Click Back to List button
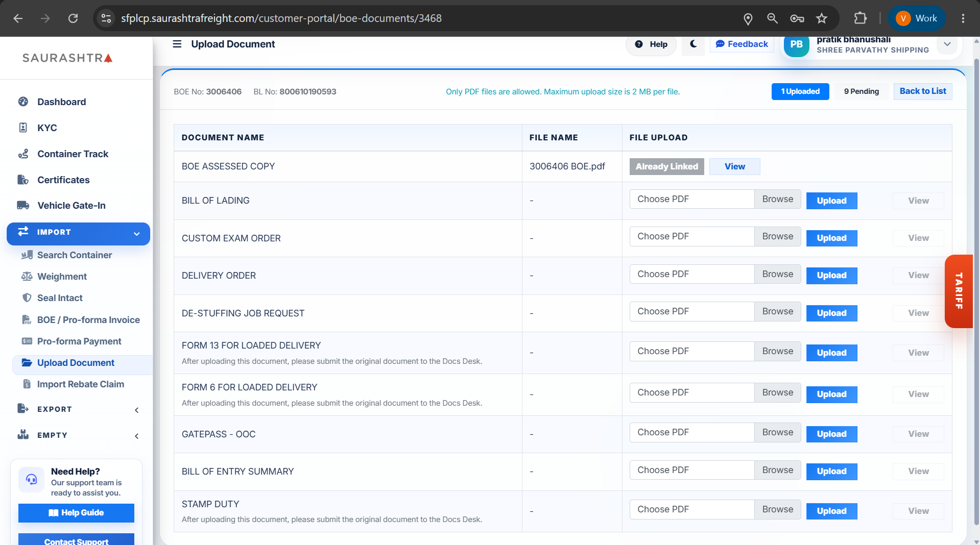The height and width of the screenshot is (545, 980). point(923,91)
